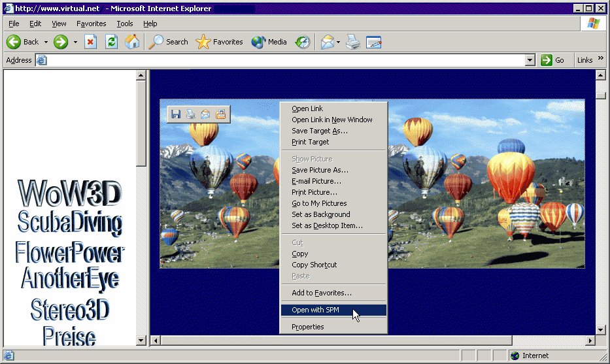
Task: Click the Print toolbar icon
Action: pyautogui.click(x=353, y=42)
